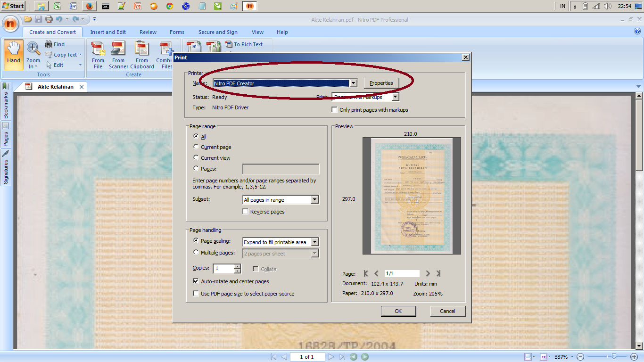Confirm printing with the OK button
This screenshot has width=644, height=362.
398,311
